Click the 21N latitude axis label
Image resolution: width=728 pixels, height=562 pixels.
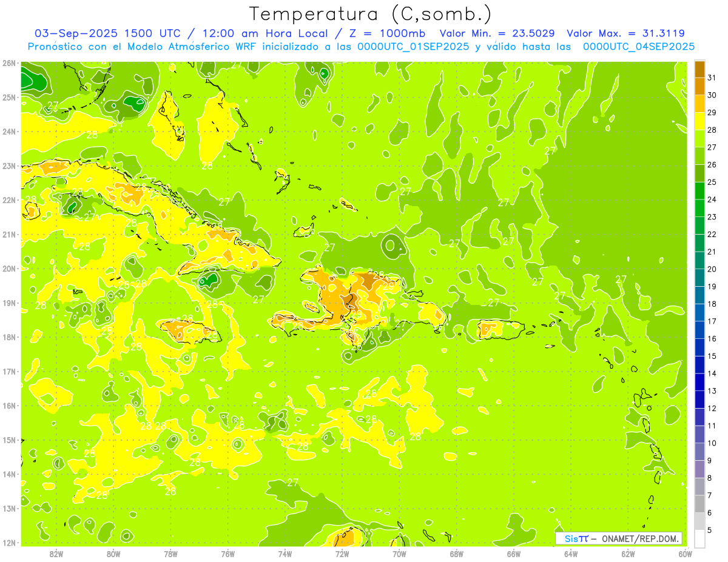click(x=9, y=234)
